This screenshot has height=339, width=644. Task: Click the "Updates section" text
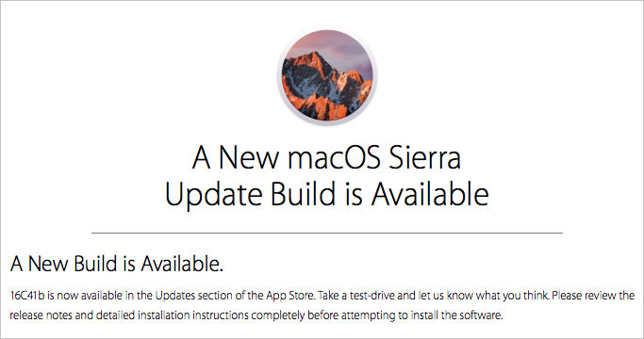pos(194,296)
